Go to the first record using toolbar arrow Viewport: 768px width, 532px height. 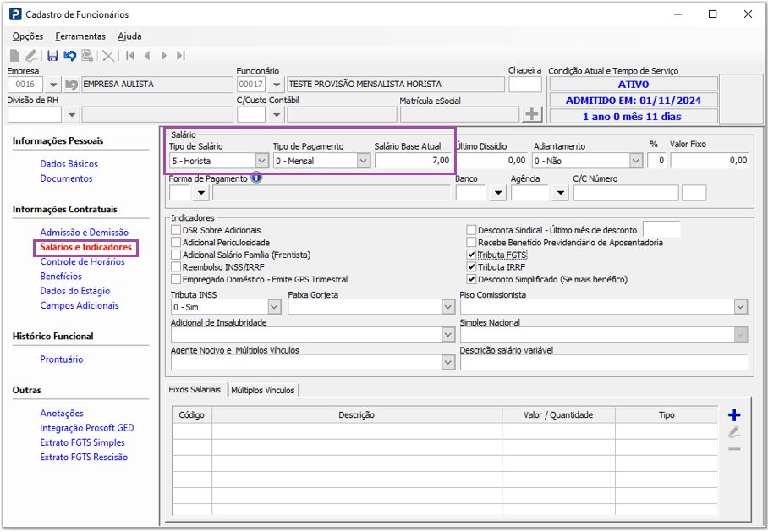(x=130, y=56)
